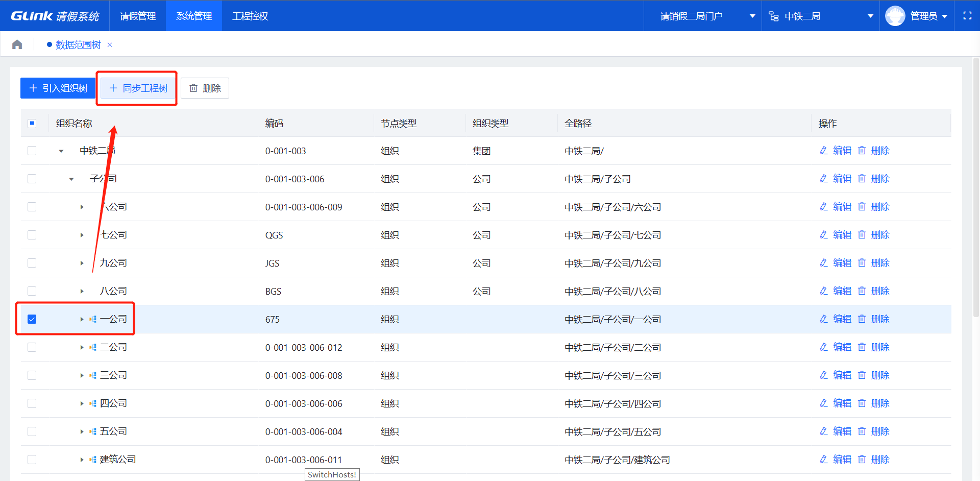The height and width of the screenshot is (481, 980).
Task: Click the trash icon for 八公司 row
Action: pos(862,291)
